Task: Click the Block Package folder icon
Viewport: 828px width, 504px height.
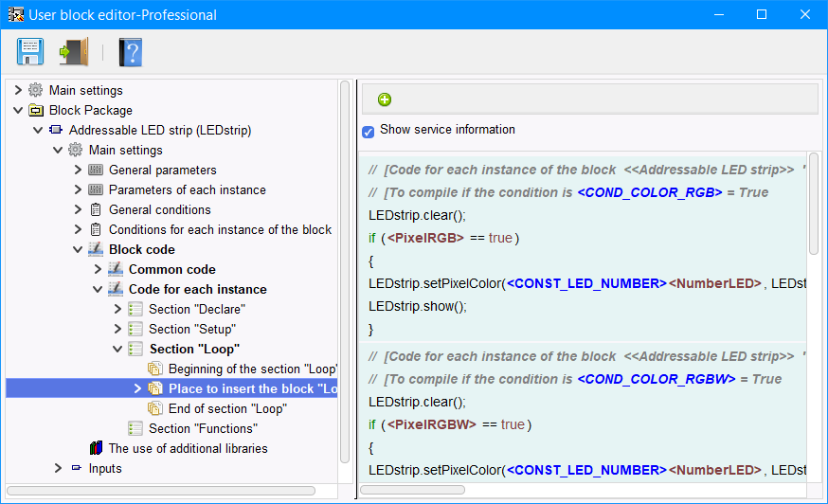Action: [35, 111]
